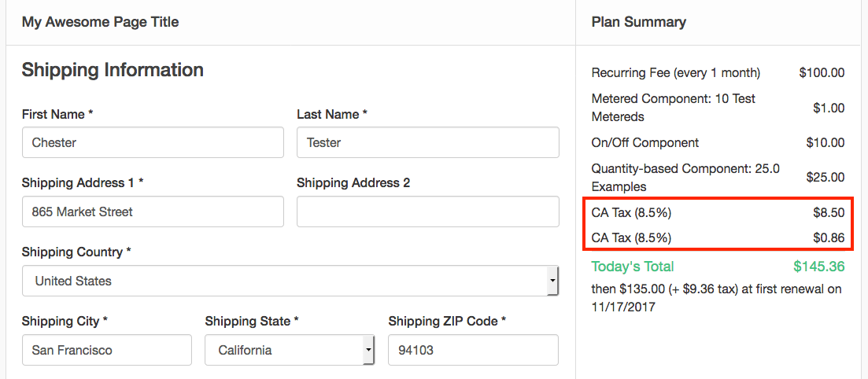Click the Metered Component line item
This screenshot has height=379, width=868.
coord(673,108)
